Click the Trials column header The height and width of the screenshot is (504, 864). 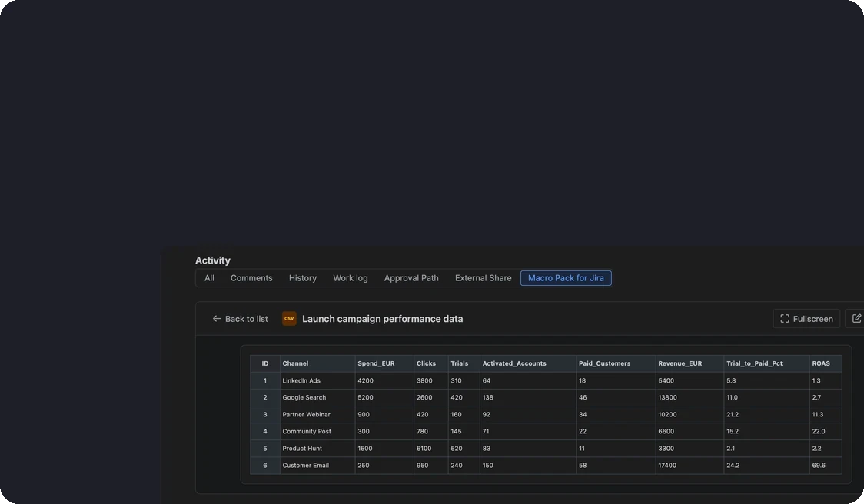click(464, 363)
